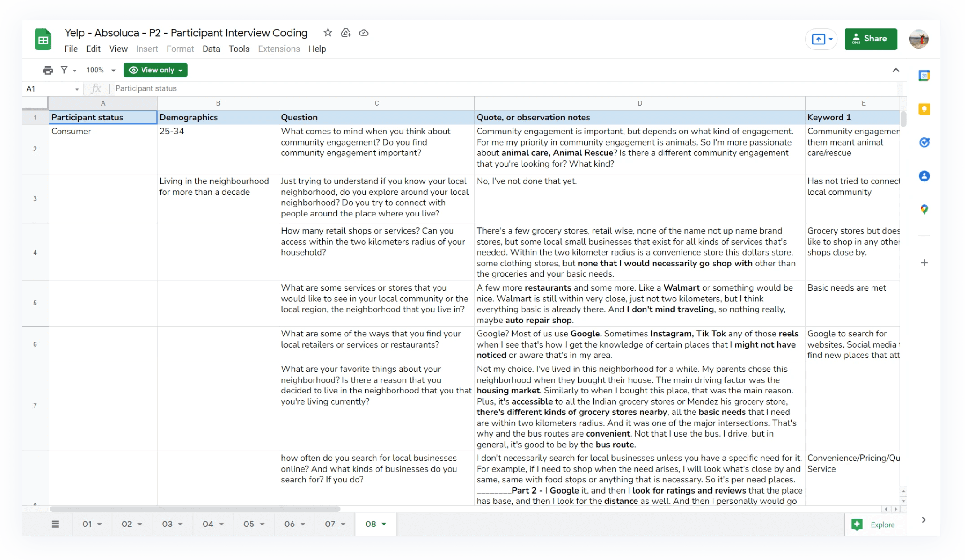
Task: Click vertical scrollbar down arrow
Action: (903, 501)
